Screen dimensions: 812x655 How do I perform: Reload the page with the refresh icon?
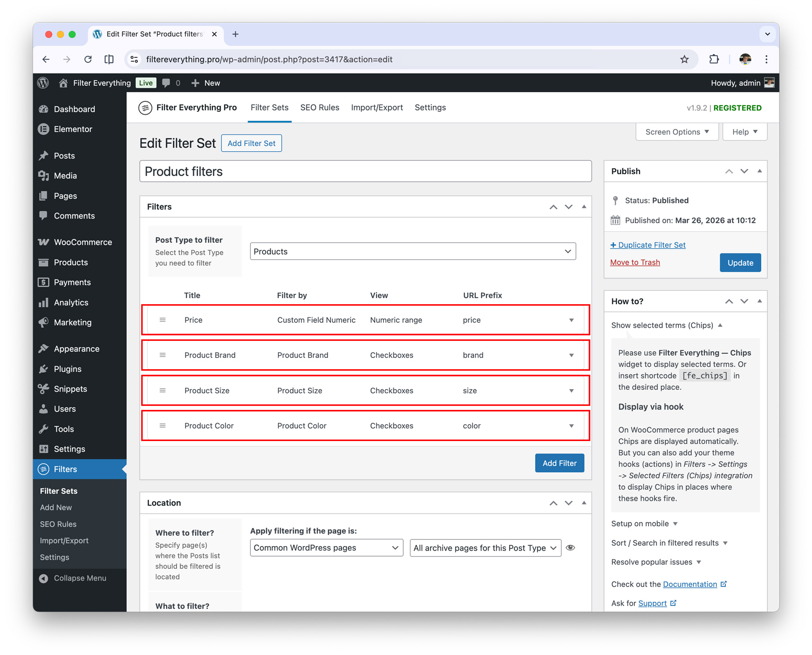click(x=88, y=59)
